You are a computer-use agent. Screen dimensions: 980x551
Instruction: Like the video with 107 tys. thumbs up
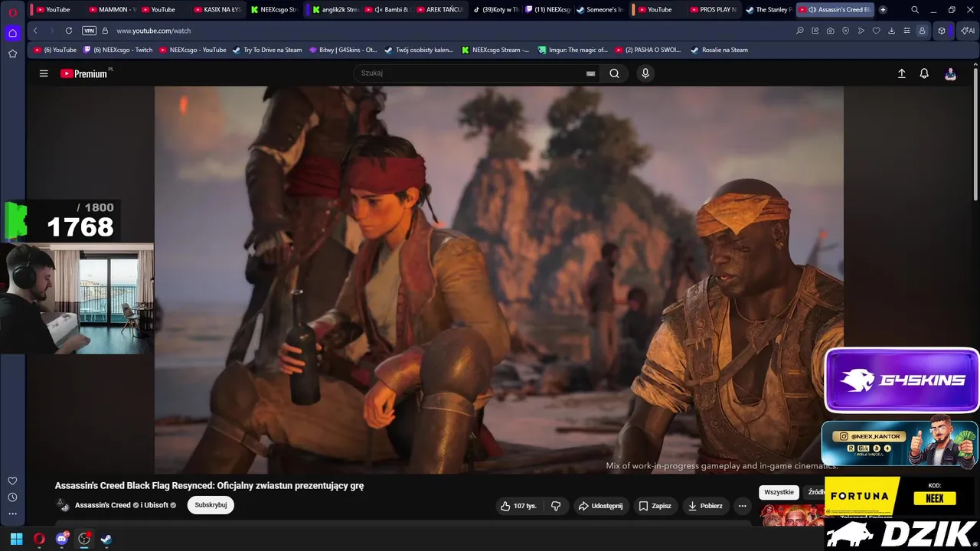click(519, 506)
